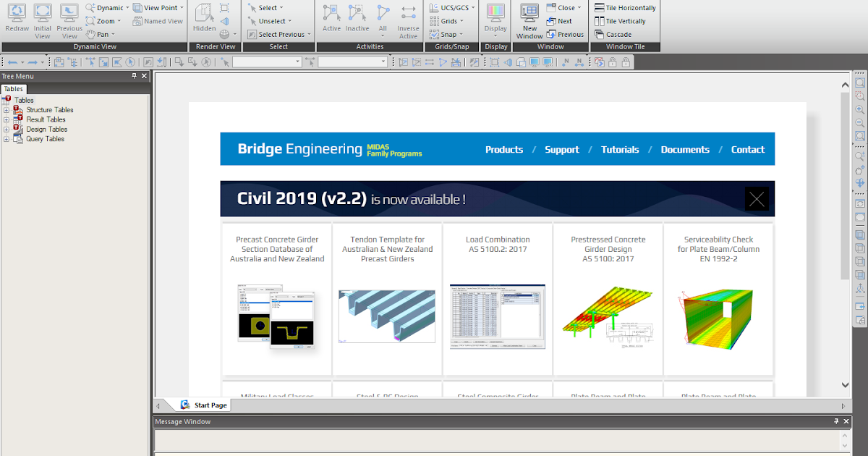The width and height of the screenshot is (868, 456).
Task: Click the first padlock icon in the toolbar
Action: [612, 63]
